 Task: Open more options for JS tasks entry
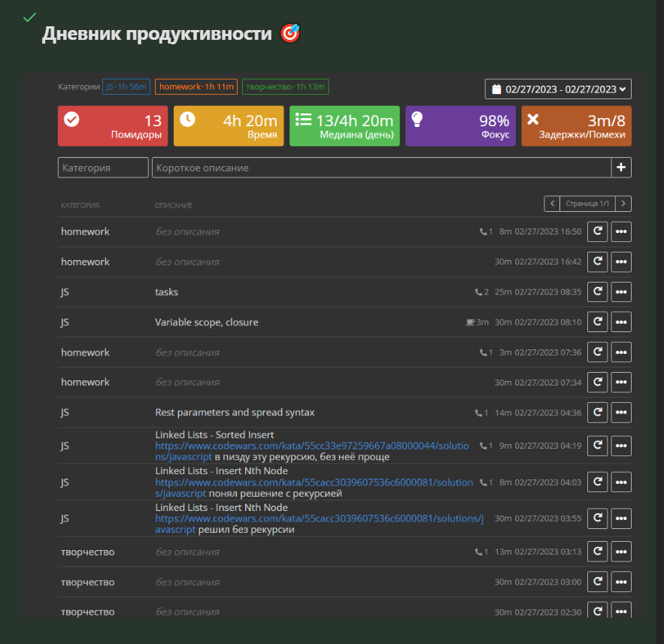(x=621, y=292)
